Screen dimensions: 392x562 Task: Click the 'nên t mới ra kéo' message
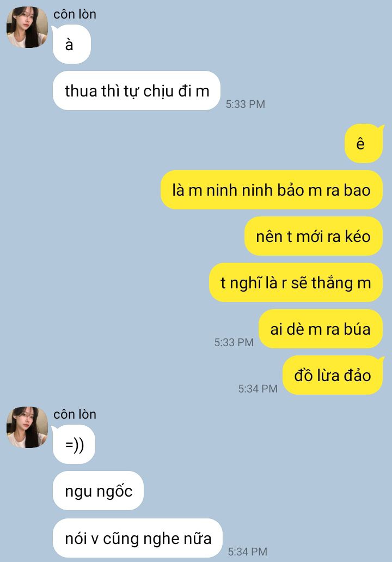tap(314, 236)
